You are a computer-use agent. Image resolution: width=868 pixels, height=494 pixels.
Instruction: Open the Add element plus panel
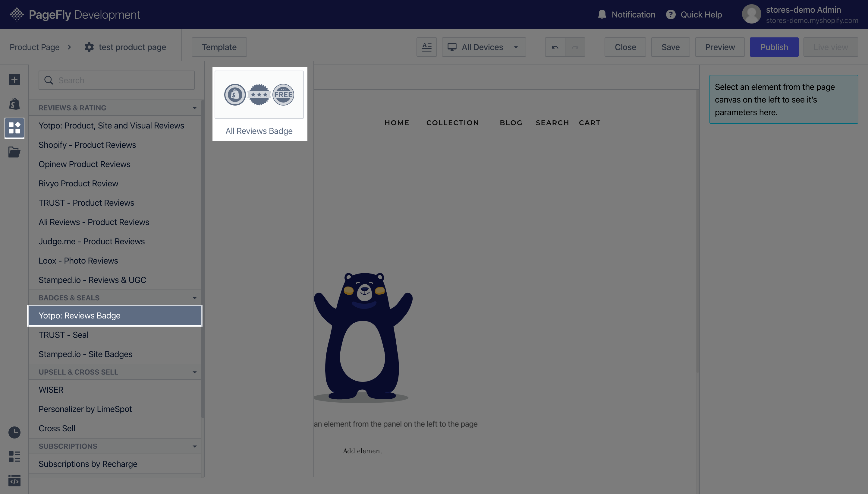point(14,80)
